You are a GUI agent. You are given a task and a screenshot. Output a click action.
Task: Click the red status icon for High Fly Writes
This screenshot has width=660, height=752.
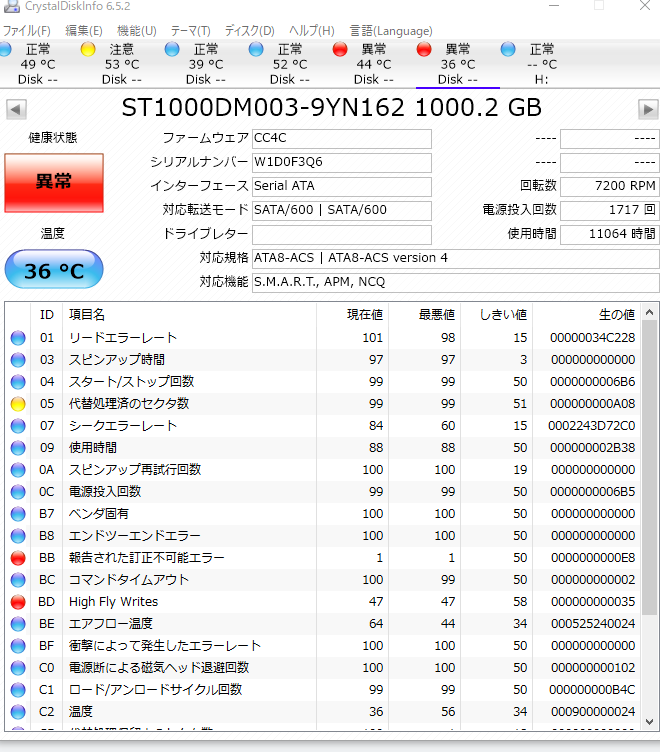[18, 602]
